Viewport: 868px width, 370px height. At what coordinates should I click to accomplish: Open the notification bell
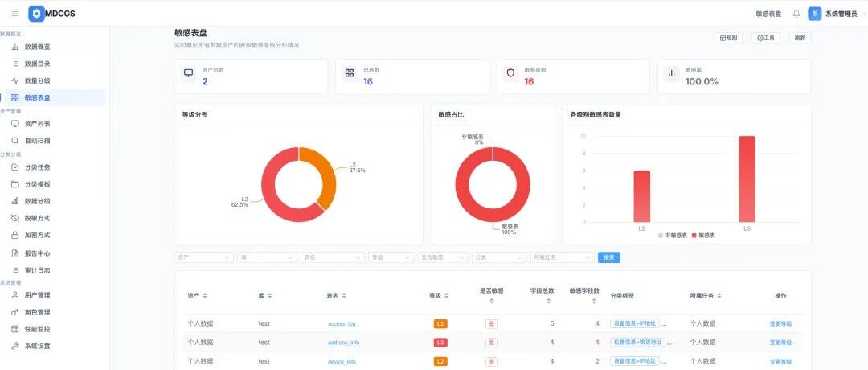(796, 14)
